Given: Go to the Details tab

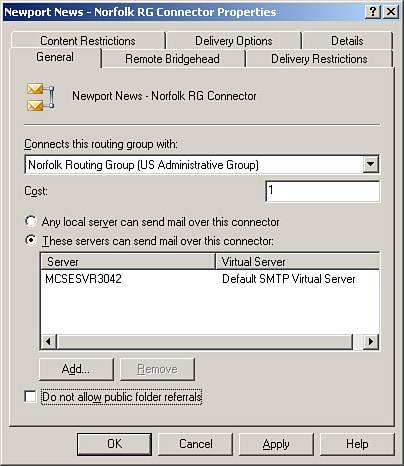Looking at the screenshot, I should click(347, 41).
